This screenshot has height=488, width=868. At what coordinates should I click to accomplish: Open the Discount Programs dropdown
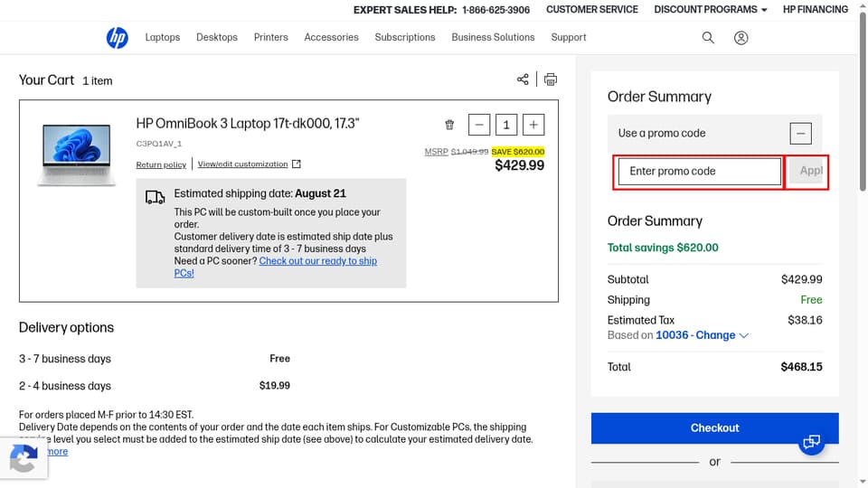point(711,9)
